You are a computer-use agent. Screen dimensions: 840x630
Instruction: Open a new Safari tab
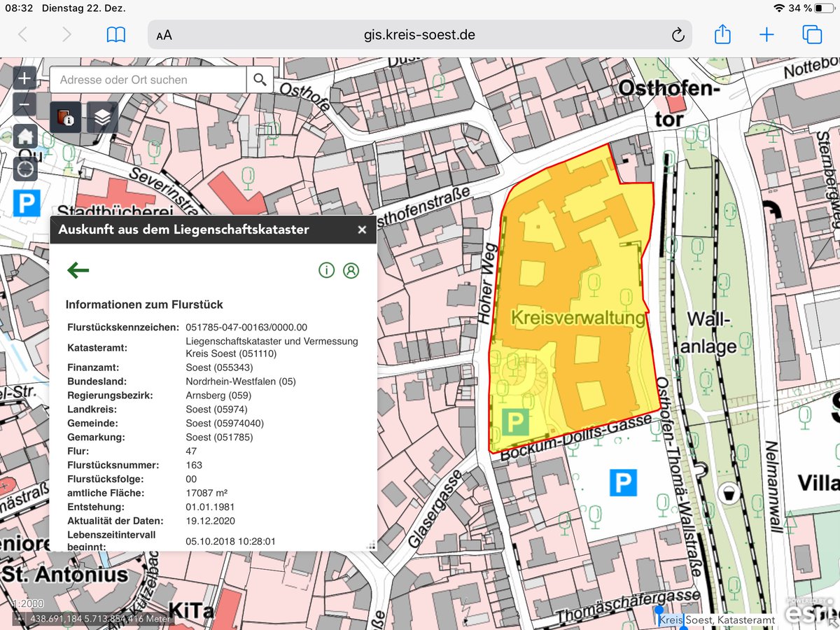click(767, 34)
